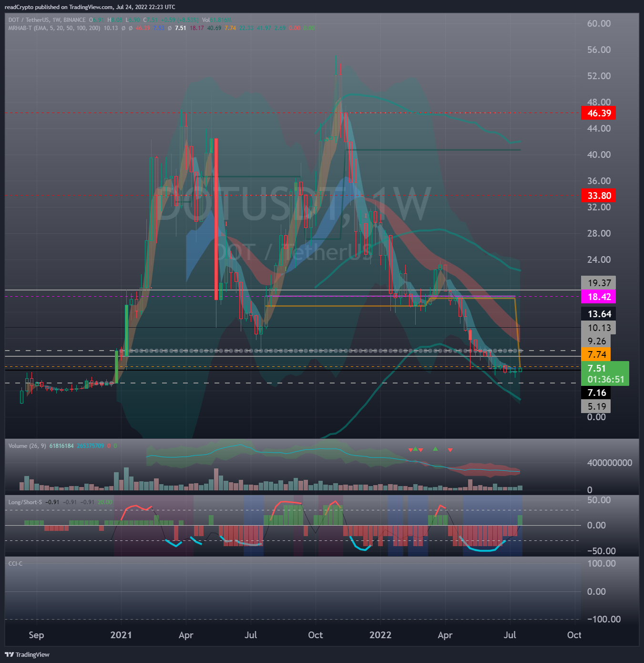The width and height of the screenshot is (644, 663).
Task: Click the Vol 61.816M value in legend
Action: click(216, 20)
